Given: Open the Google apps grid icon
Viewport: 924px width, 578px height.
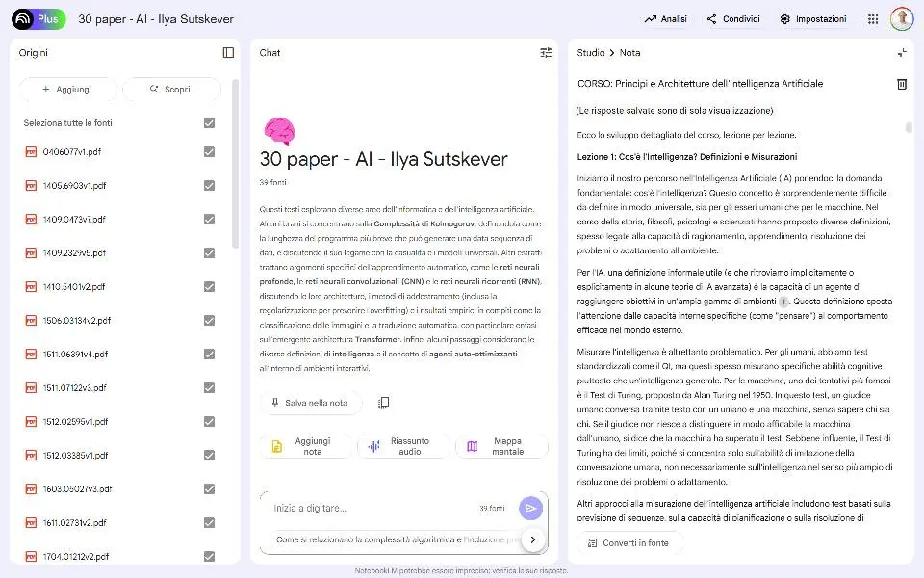Looking at the screenshot, I should [x=873, y=19].
